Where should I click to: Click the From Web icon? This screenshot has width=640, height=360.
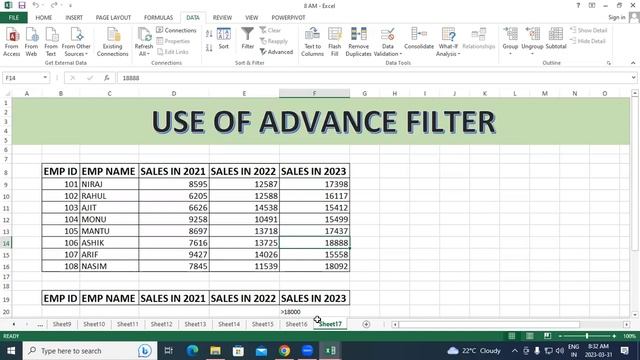tap(31, 42)
